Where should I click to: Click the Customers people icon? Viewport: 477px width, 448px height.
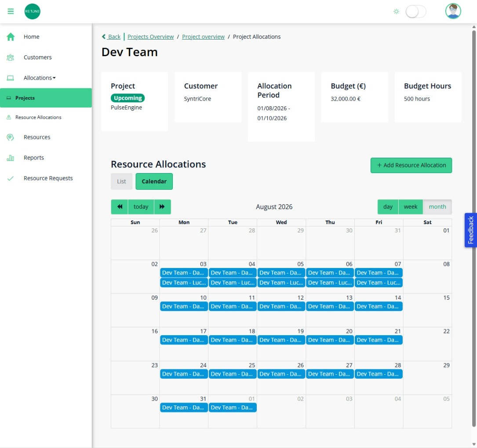click(11, 58)
